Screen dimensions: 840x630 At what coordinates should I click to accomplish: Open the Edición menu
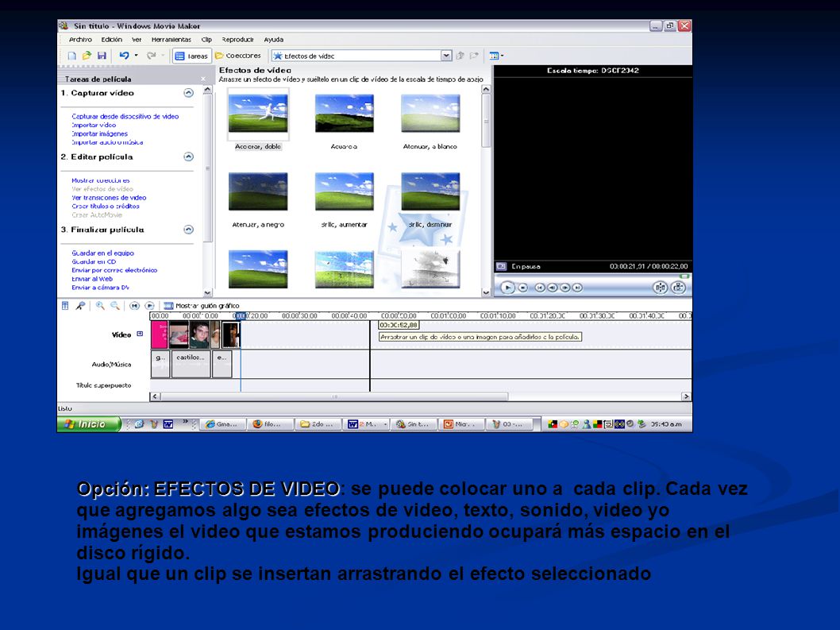click(111, 40)
